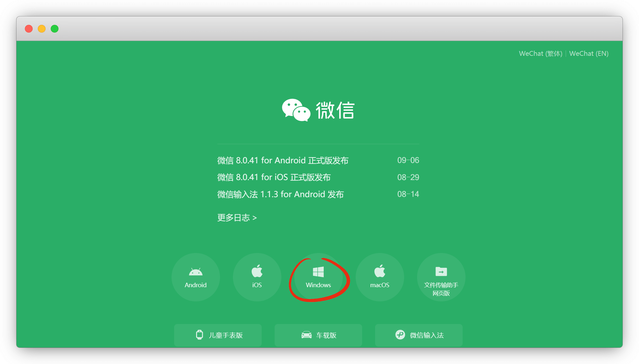Viewport: 639px width, 364px height.
Task: Click the car icon on 车载版
Action: coord(306,335)
